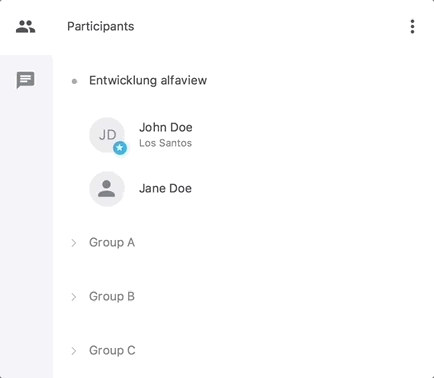Click the dot beside Entwicklung alfaview
This screenshot has width=434, height=378.
coord(74,81)
